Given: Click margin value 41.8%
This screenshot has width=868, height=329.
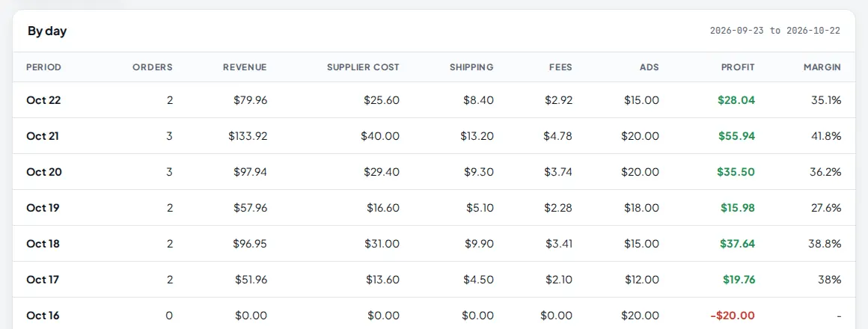Looking at the screenshot, I should coord(826,136).
